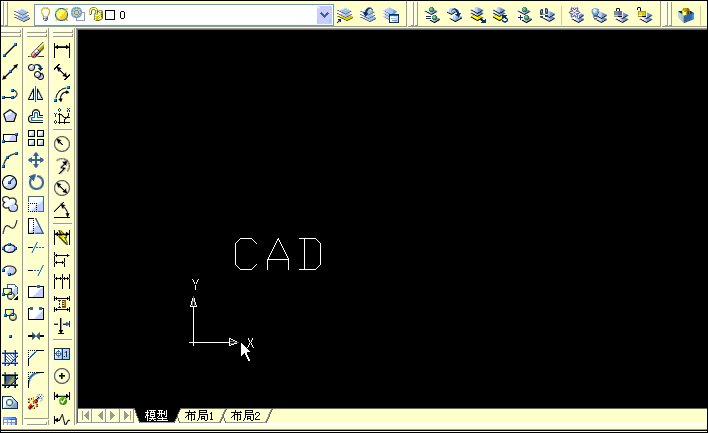The width and height of the screenshot is (708, 433).
Task: Toggle layer 0 lock padlock
Action: (96, 14)
